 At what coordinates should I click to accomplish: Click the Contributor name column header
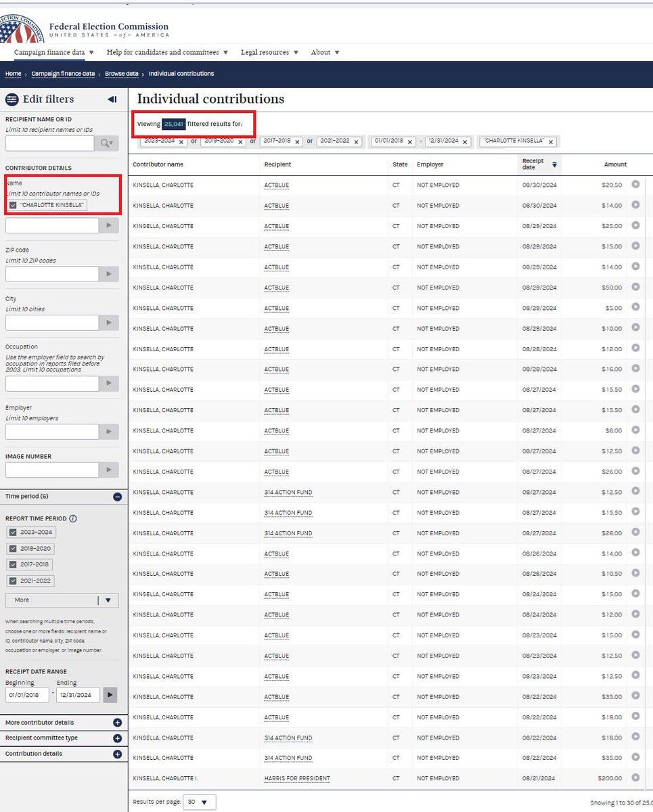point(158,164)
